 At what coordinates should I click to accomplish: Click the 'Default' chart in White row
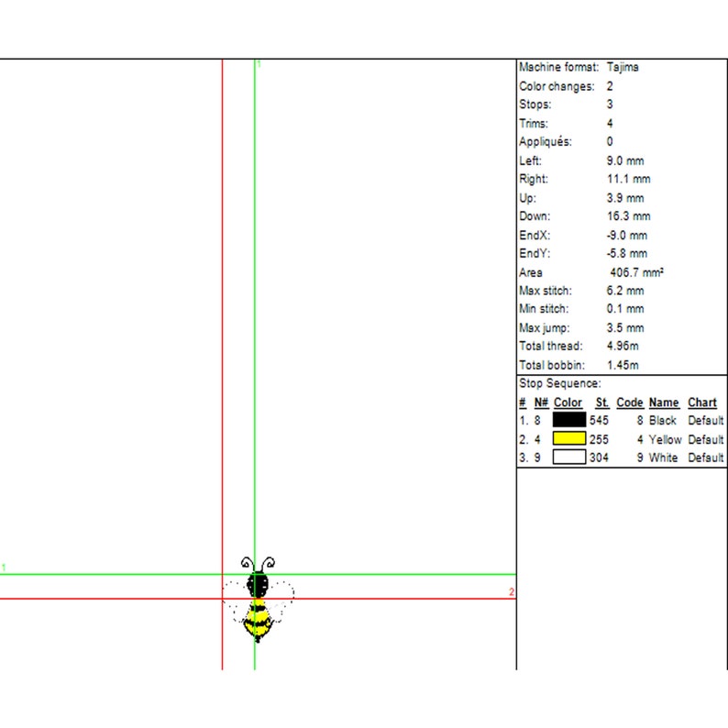point(705,458)
